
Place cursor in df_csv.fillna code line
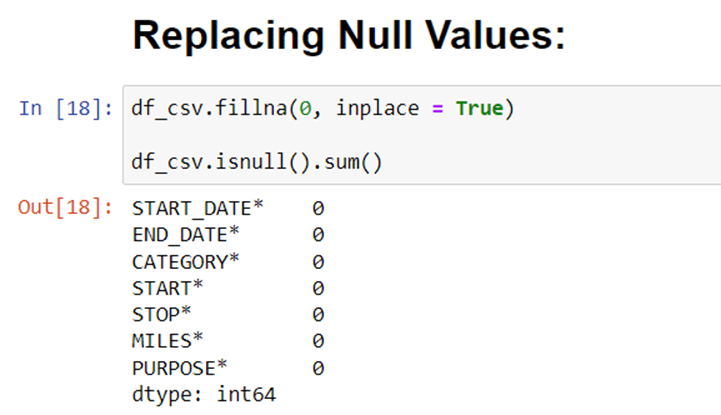pos(322,109)
